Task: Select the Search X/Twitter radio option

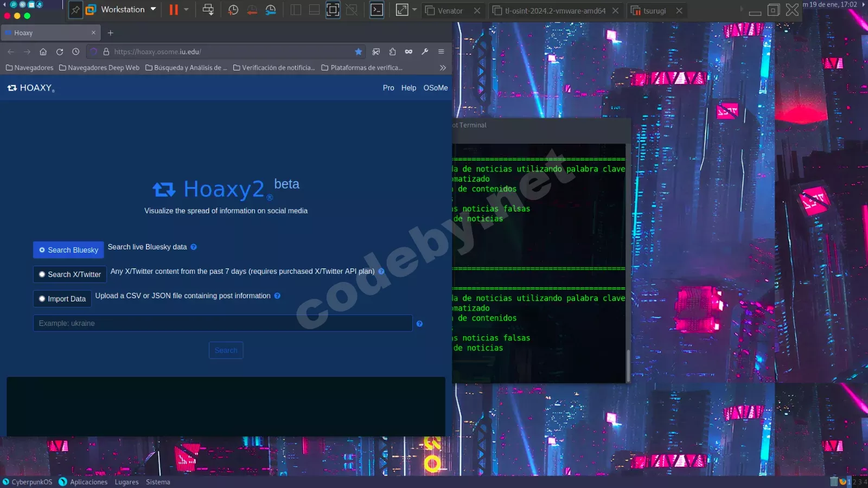Action: tap(70, 274)
